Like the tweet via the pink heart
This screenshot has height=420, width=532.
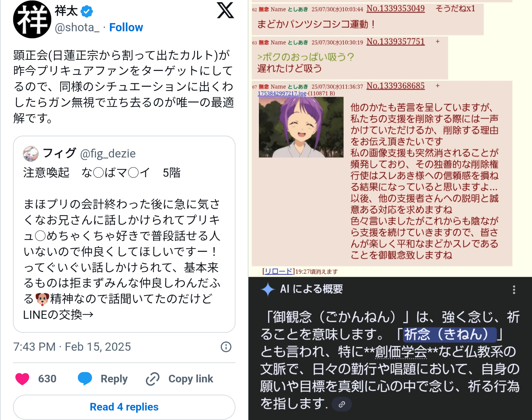22,379
